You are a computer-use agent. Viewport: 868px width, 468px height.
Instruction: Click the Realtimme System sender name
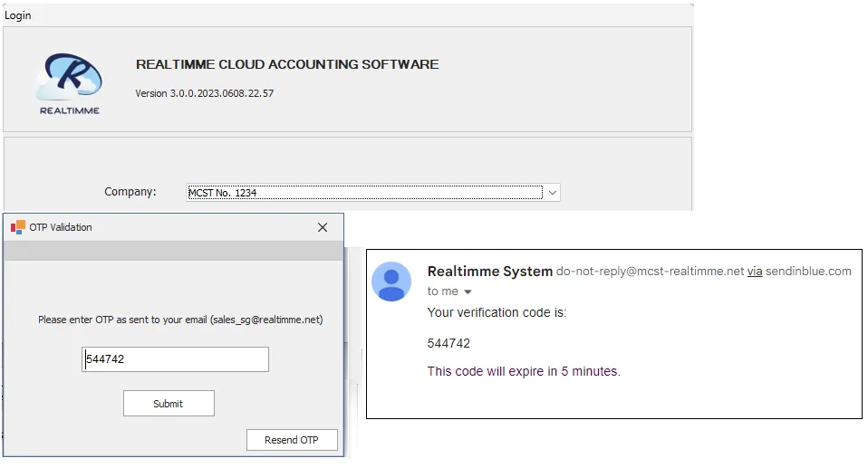[490, 271]
